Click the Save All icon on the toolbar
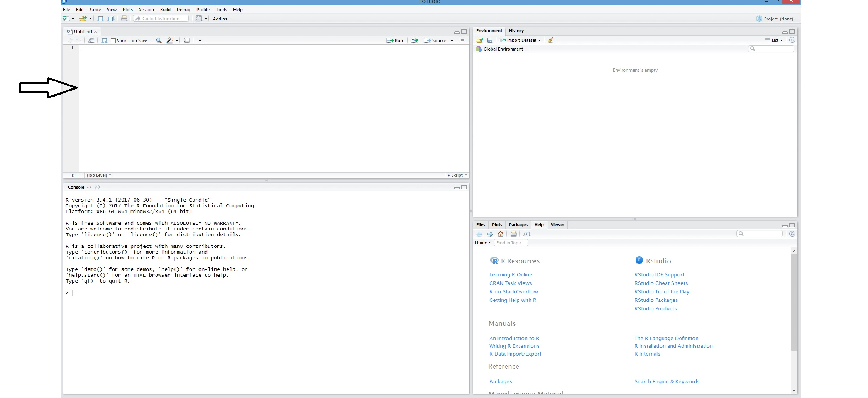This screenshot has width=868, height=398. 111,18
